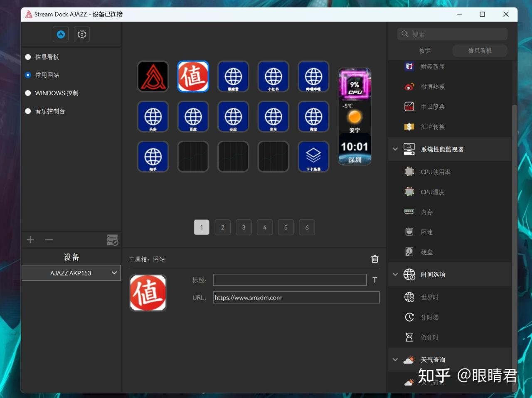532x398 pixels.
Task: Click the AJAZZ logo key in the grid
Action: 153,76
